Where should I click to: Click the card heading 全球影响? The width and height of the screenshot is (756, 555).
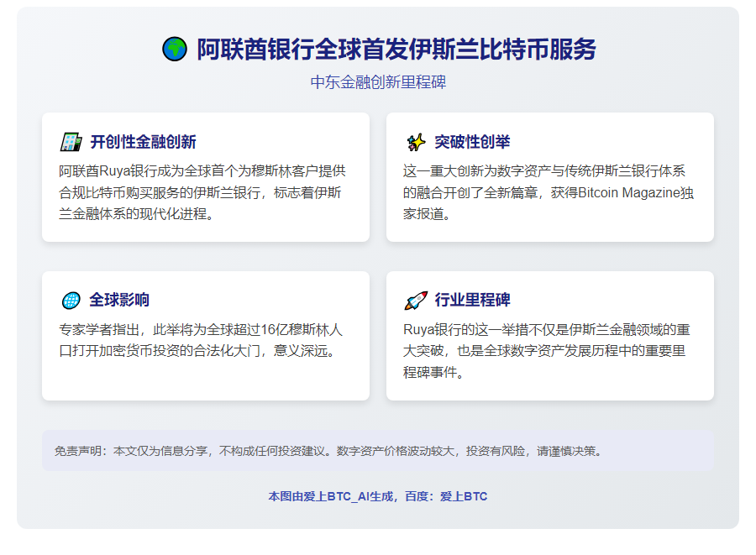click(119, 300)
